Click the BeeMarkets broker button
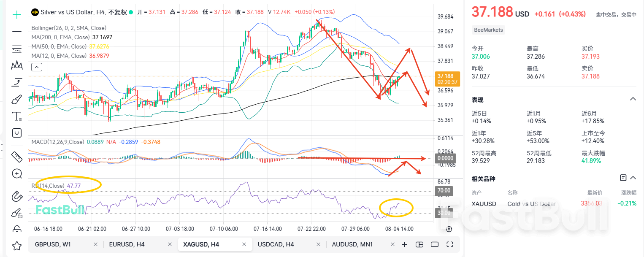The width and height of the screenshot is (644, 257). point(488,30)
